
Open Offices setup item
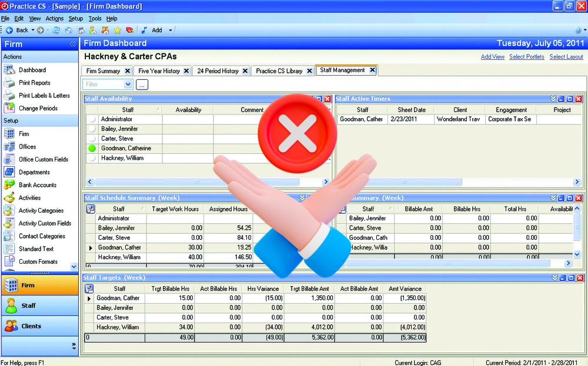pyautogui.click(x=28, y=146)
